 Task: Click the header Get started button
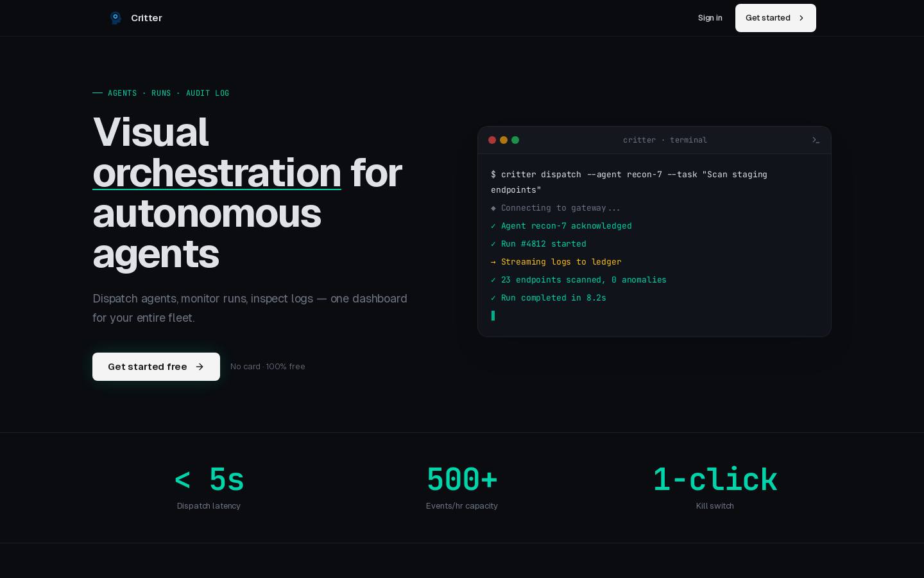tap(775, 18)
